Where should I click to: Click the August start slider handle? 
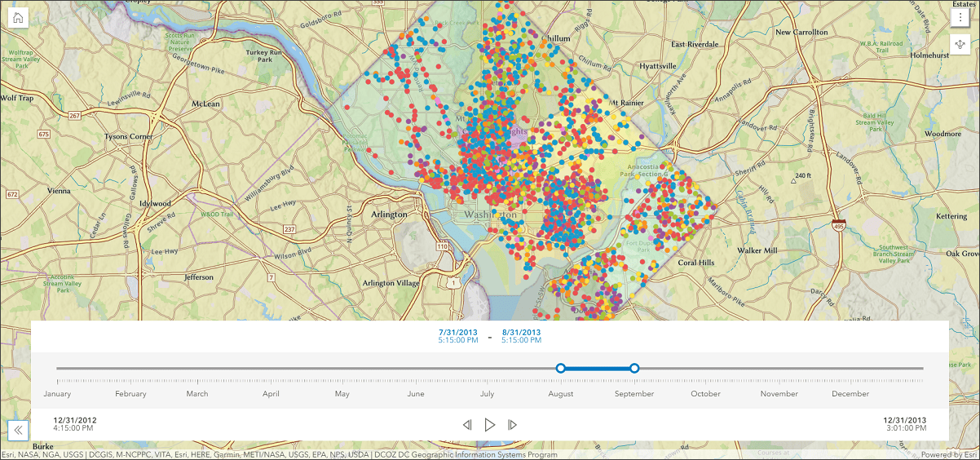coord(560,369)
